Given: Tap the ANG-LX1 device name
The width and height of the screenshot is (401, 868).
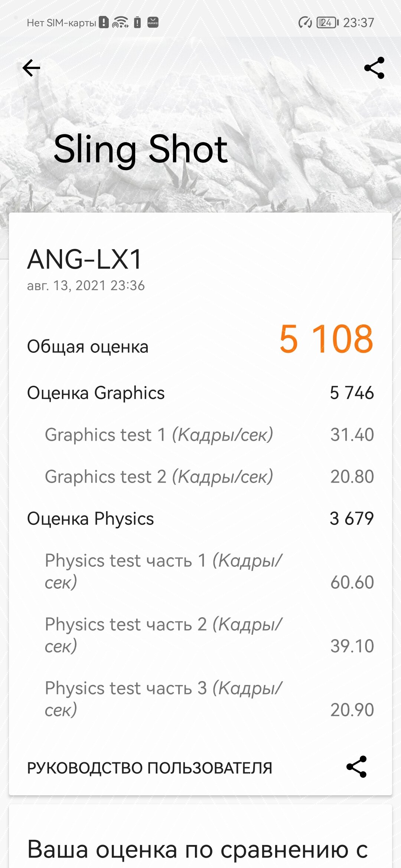Looking at the screenshot, I should (x=85, y=259).
